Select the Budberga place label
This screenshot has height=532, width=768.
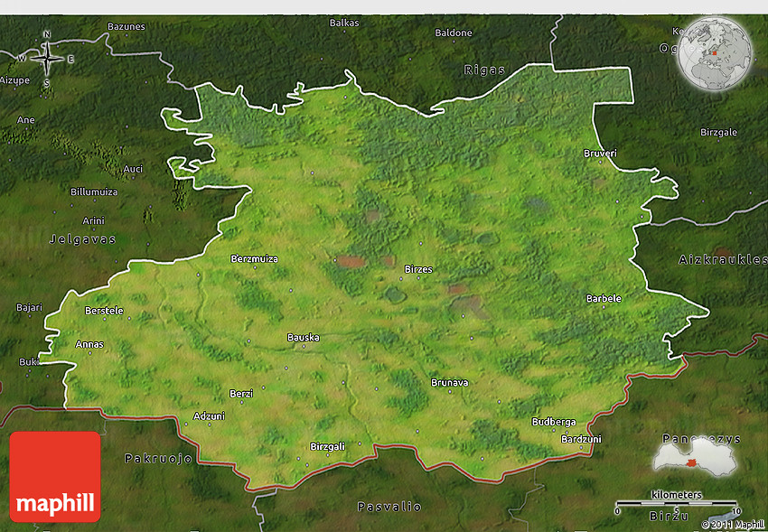tap(553, 422)
